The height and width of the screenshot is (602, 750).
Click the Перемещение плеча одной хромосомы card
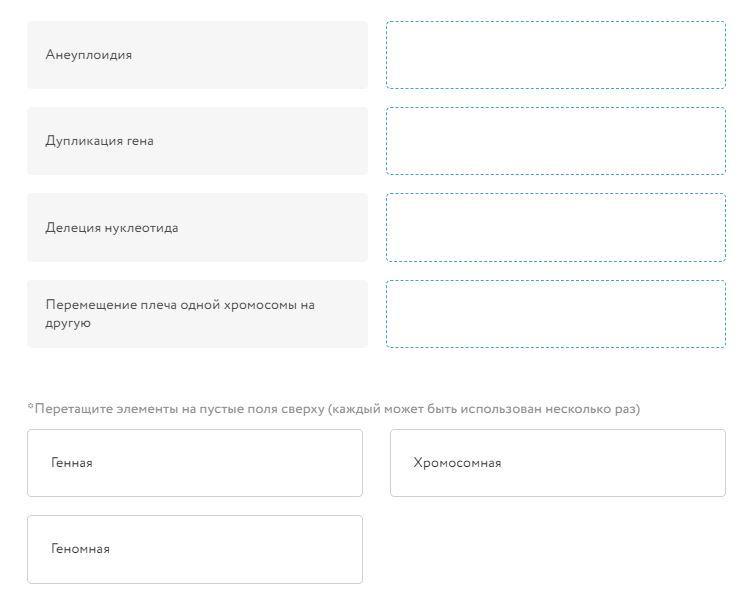coord(198,314)
